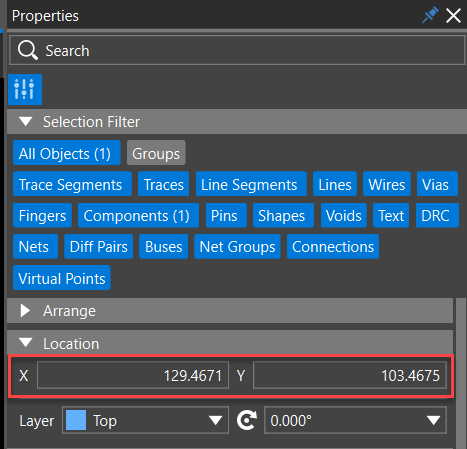Image resolution: width=467 pixels, height=449 pixels.
Task: Toggle the Virtual Points filter
Action: (62, 278)
